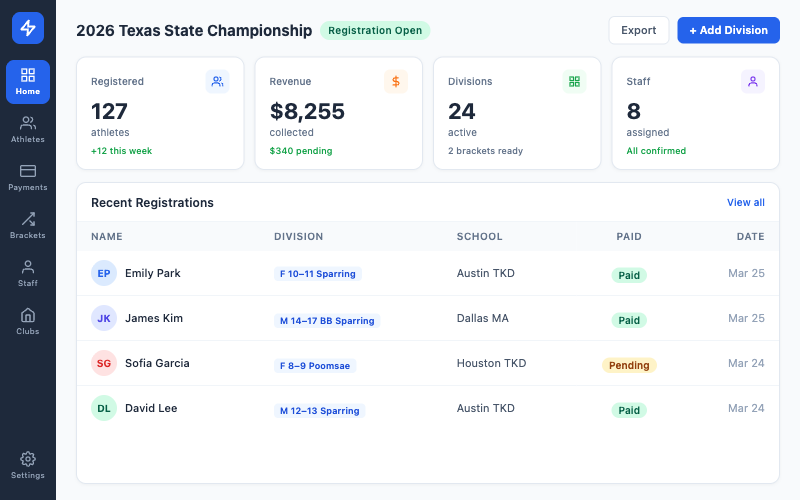This screenshot has width=800, height=500.
Task: Open Clubs from the sidebar
Action: point(28,321)
